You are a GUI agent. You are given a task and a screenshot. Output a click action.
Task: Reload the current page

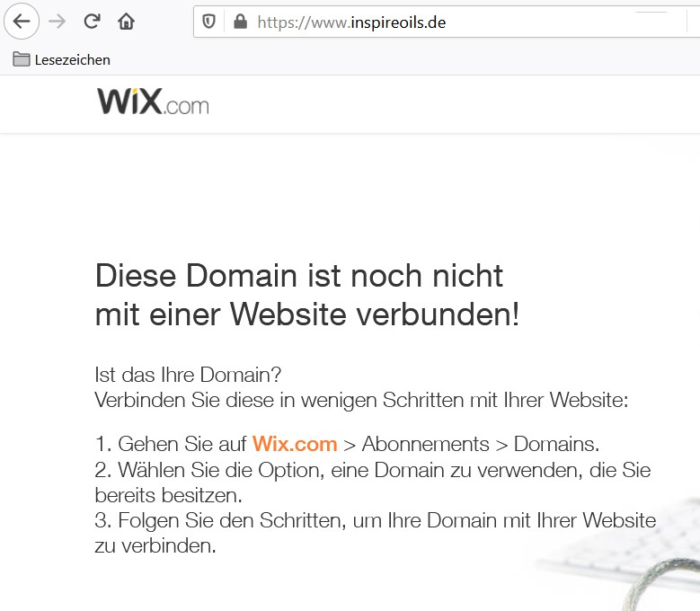click(x=92, y=22)
